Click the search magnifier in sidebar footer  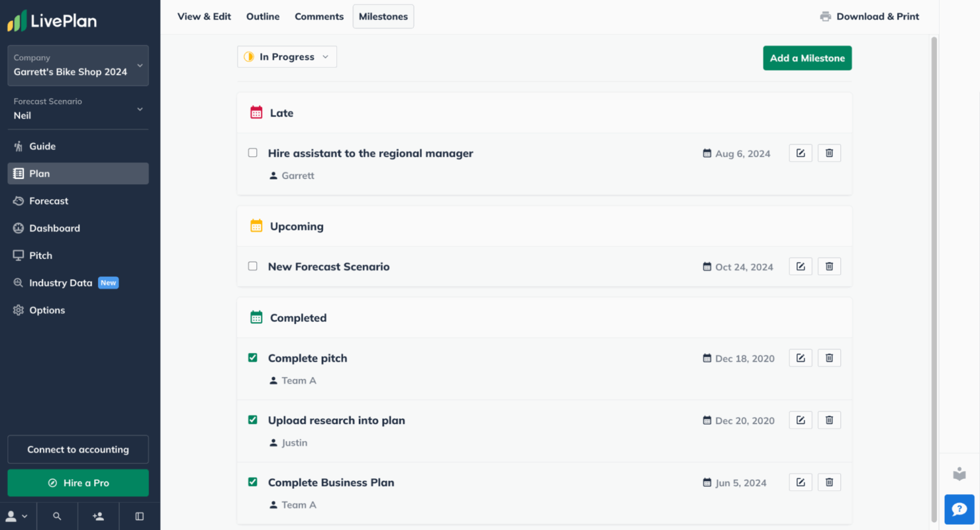pos(57,516)
